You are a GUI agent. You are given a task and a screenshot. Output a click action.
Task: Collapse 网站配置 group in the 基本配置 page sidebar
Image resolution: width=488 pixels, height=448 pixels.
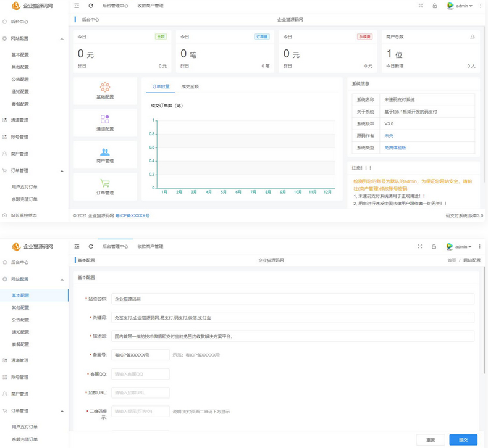click(62, 280)
